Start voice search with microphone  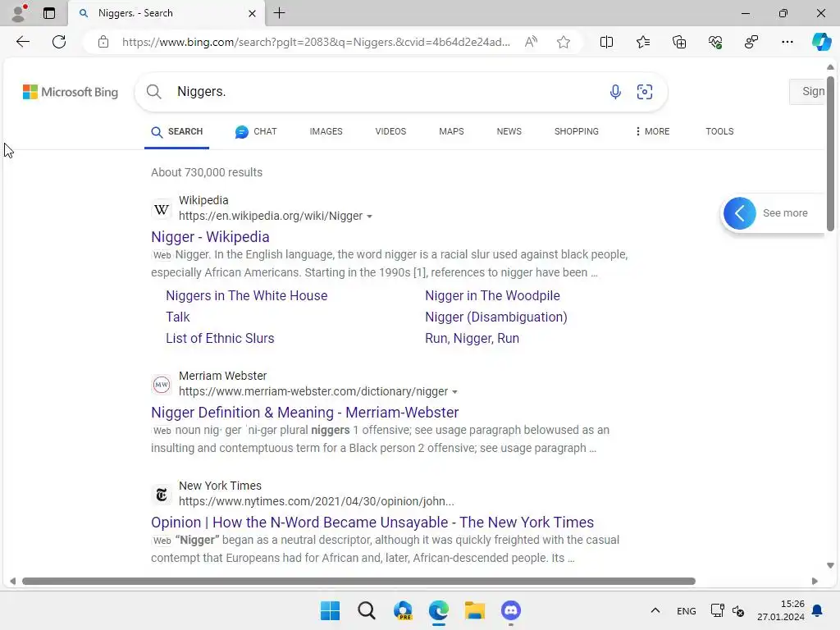click(x=615, y=92)
